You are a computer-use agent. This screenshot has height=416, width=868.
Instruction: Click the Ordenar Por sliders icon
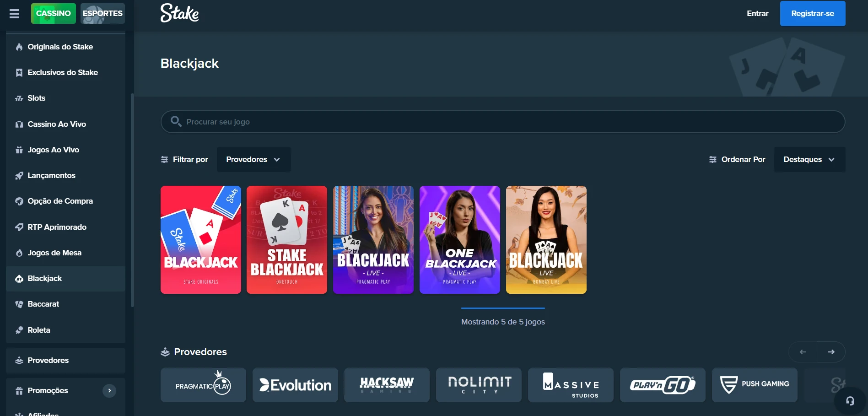713,159
